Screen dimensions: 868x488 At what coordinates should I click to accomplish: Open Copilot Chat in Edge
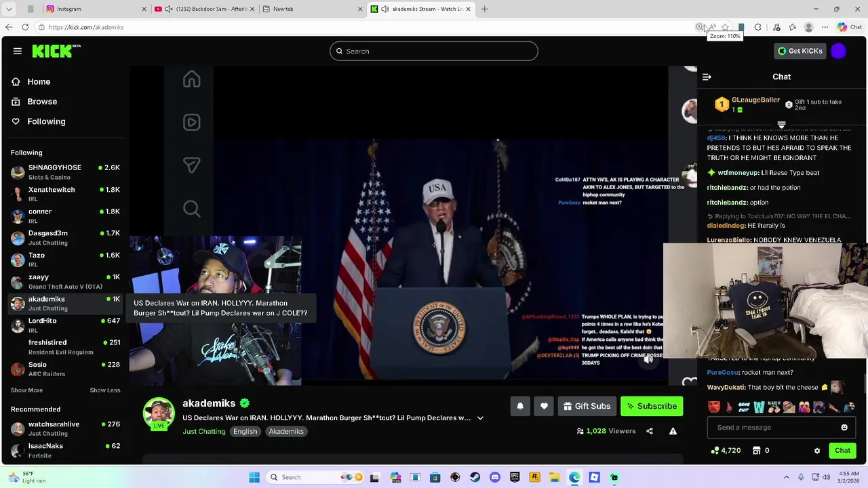click(x=849, y=27)
